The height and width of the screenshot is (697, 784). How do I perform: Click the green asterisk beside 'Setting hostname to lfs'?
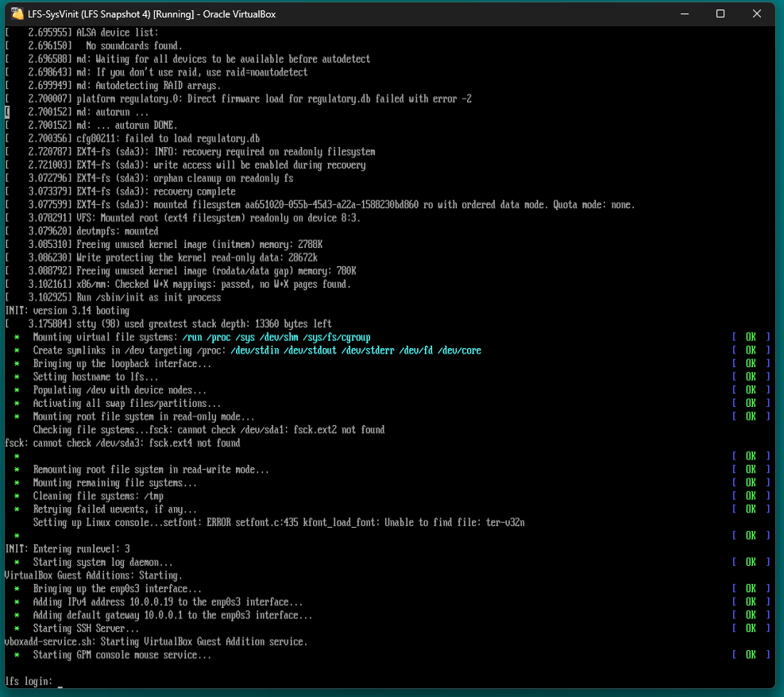[17, 377]
